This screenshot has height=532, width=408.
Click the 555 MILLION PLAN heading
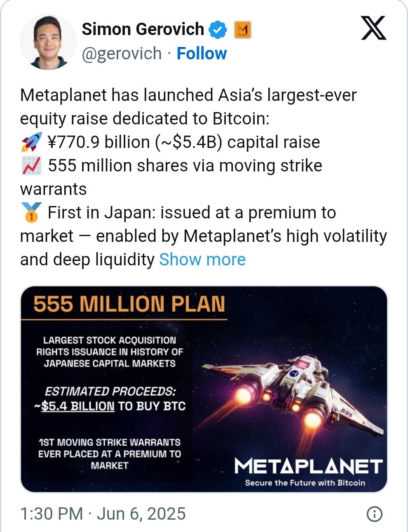129,304
